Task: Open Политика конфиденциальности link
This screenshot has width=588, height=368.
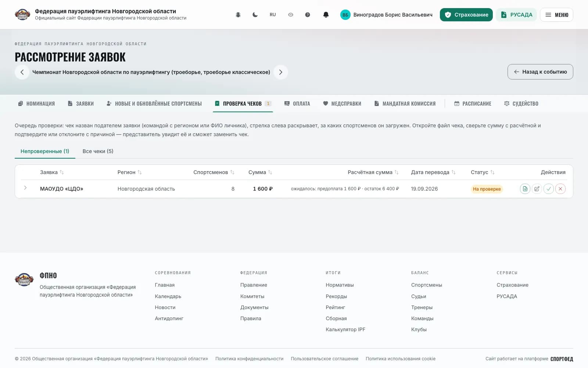Action: (x=249, y=359)
